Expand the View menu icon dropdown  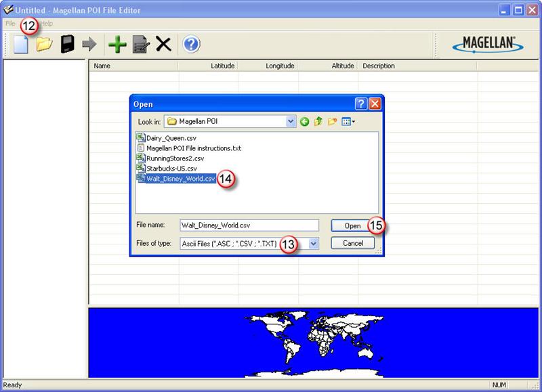point(349,122)
